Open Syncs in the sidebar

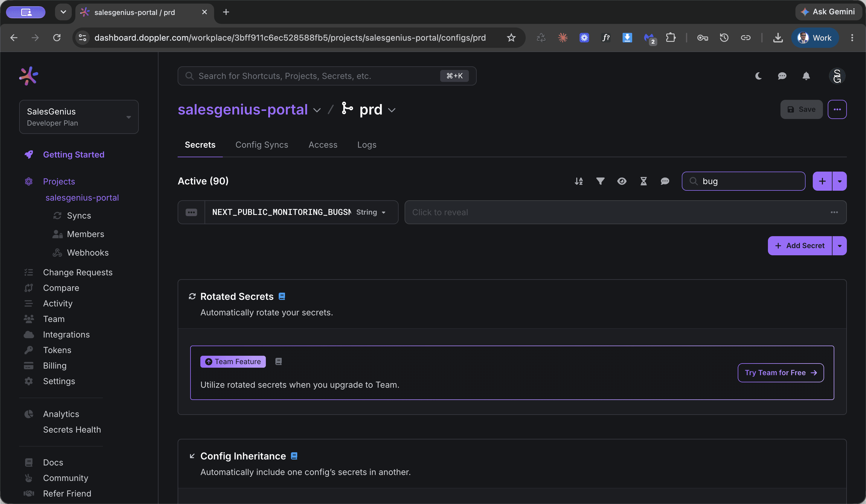[79, 216]
